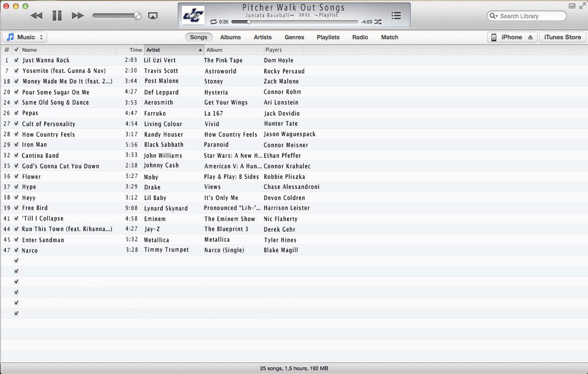
Task: Switch to the Artists tab
Action: coord(263,37)
